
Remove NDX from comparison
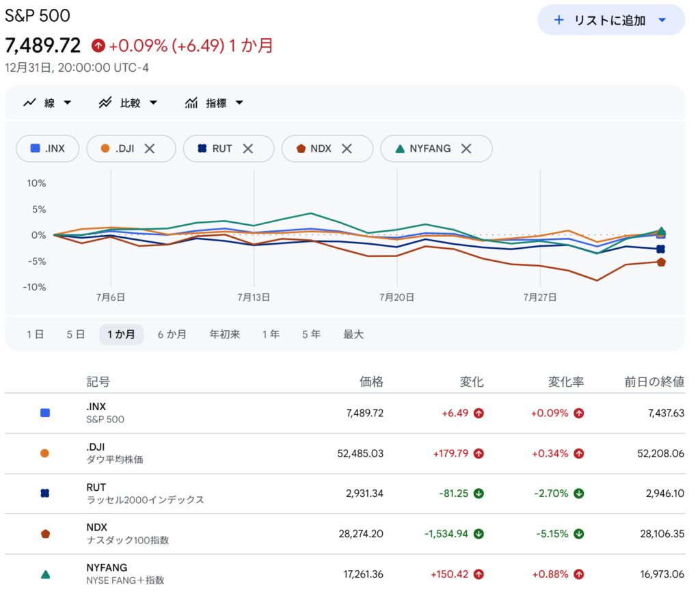[347, 148]
